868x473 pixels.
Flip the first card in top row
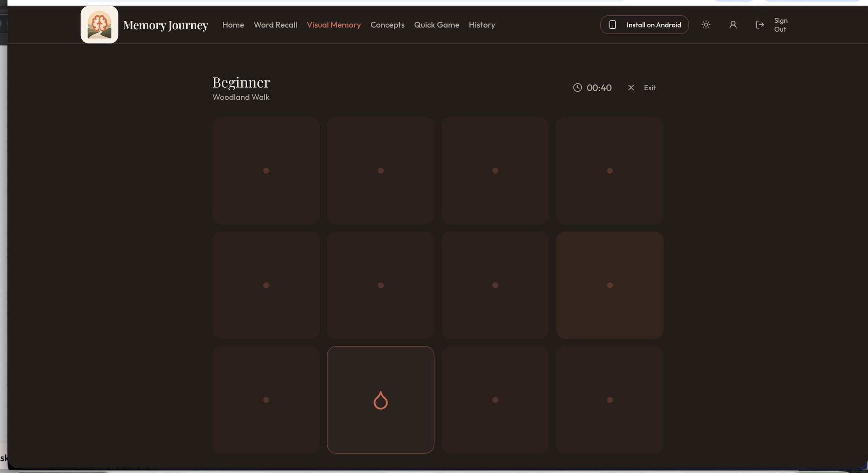pyautogui.click(x=266, y=171)
